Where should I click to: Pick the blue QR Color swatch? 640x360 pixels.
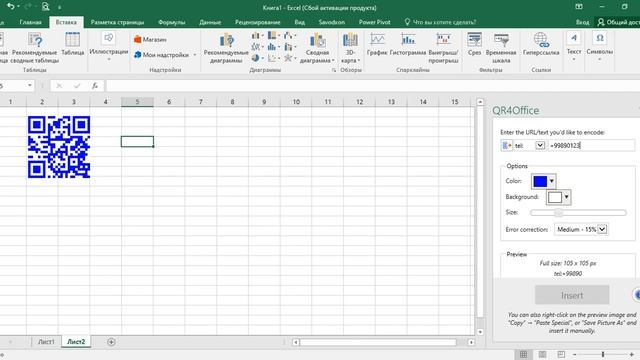click(540, 181)
